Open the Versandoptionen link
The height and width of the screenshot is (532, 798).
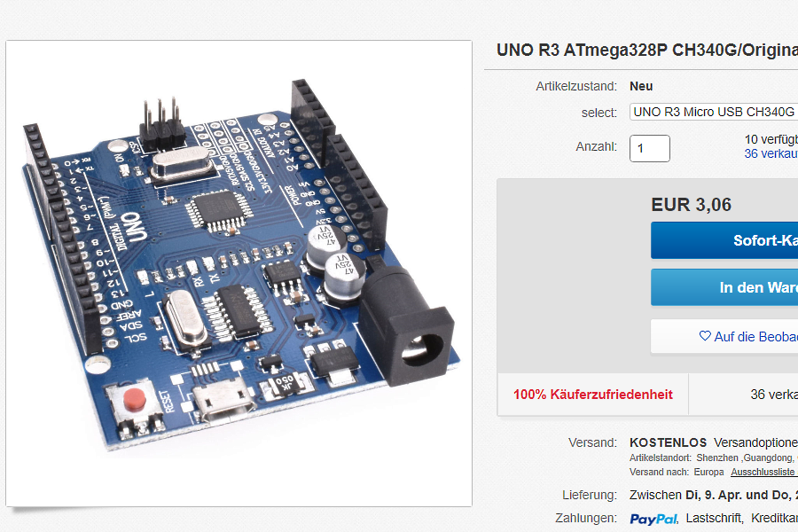click(x=755, y=442)
